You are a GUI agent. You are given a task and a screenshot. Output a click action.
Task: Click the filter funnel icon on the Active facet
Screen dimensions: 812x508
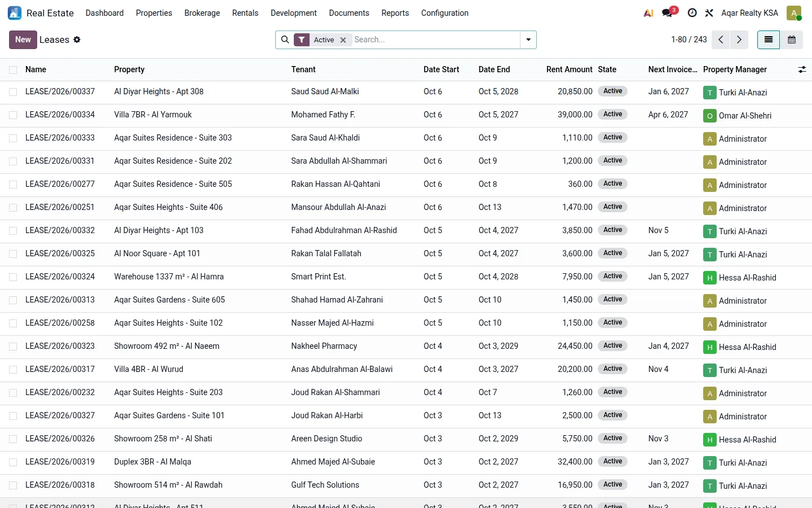[x=302, y=40]
